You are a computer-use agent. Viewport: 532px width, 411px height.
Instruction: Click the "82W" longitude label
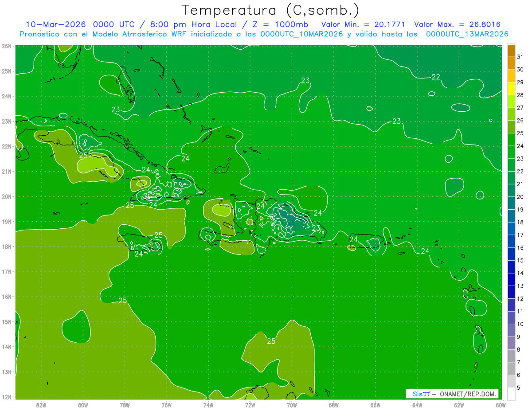[41, 405]
